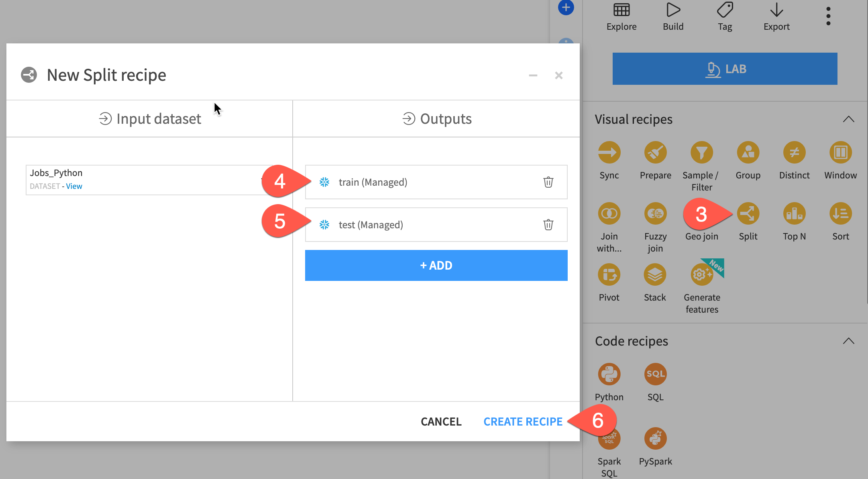The image size is (868, 479).
Task: Open the Group recipe
Action: click(748, 153)
